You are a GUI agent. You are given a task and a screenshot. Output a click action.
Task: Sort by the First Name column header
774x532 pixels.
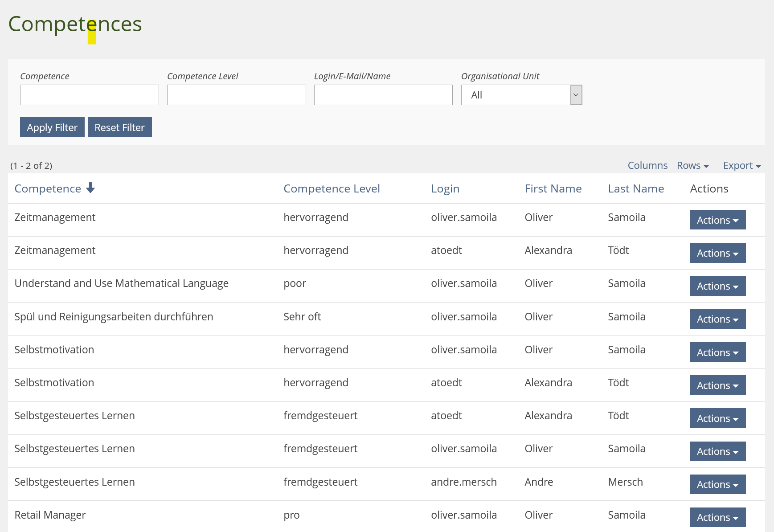click(553, 189)
